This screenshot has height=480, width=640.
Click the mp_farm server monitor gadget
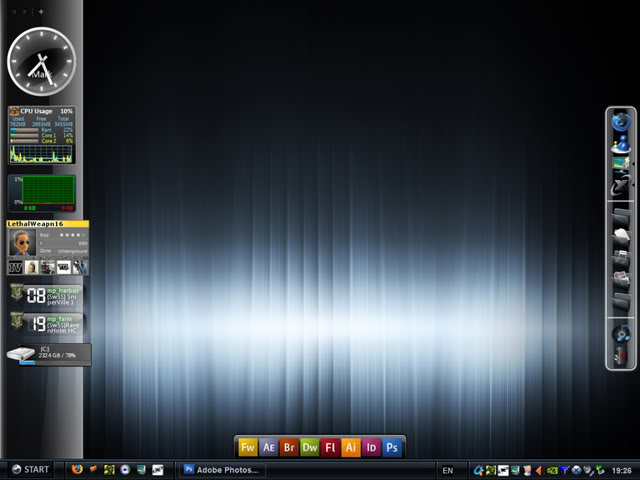click(46, 324)
